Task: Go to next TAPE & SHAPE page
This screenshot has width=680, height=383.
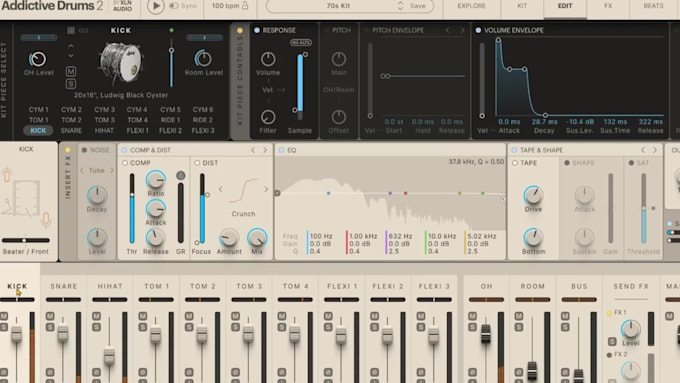Action: [x=655, y=150]
